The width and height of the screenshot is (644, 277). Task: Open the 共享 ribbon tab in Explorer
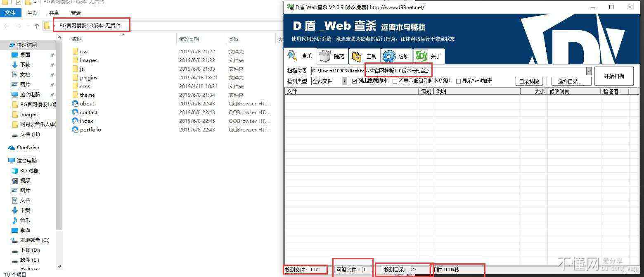point(54,13)
